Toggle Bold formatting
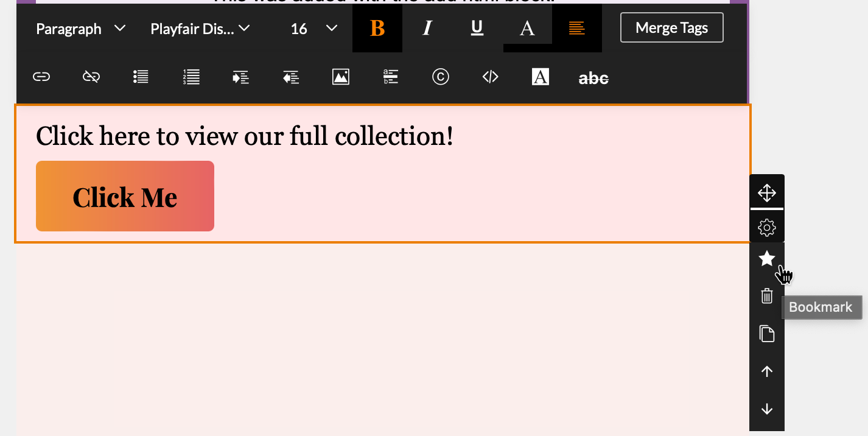868x436 pixels. pyautogui.click(x=377, y=28)
